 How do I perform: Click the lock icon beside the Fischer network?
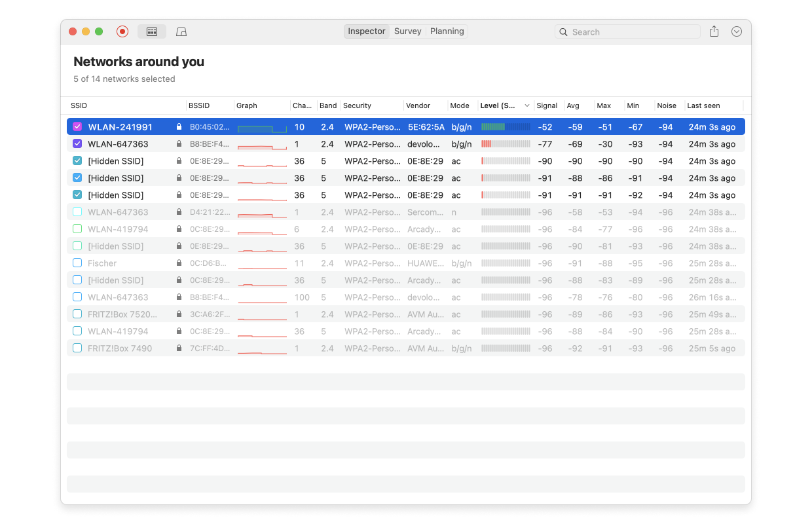point(178,263)
